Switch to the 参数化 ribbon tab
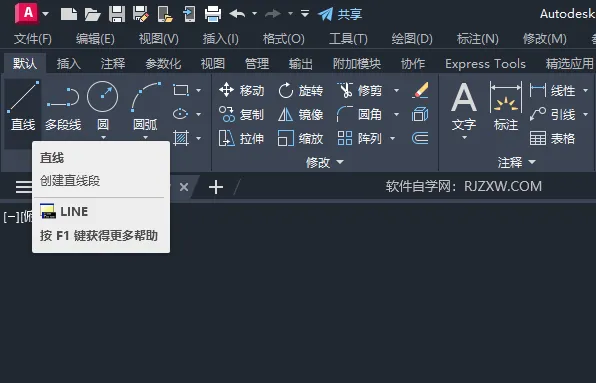596x383 pixels. (163, 63)
